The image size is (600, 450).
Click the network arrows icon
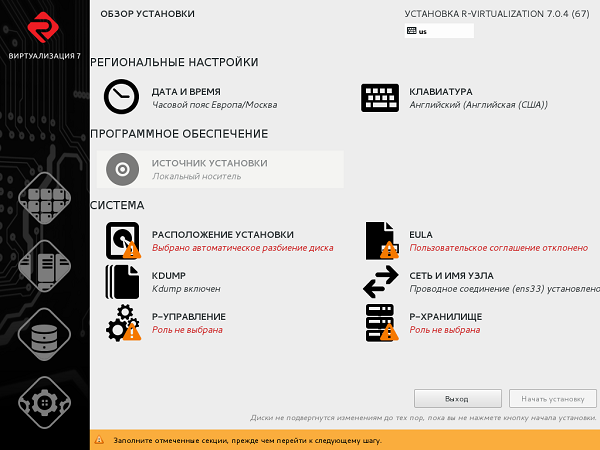click(x=380, y=281)
